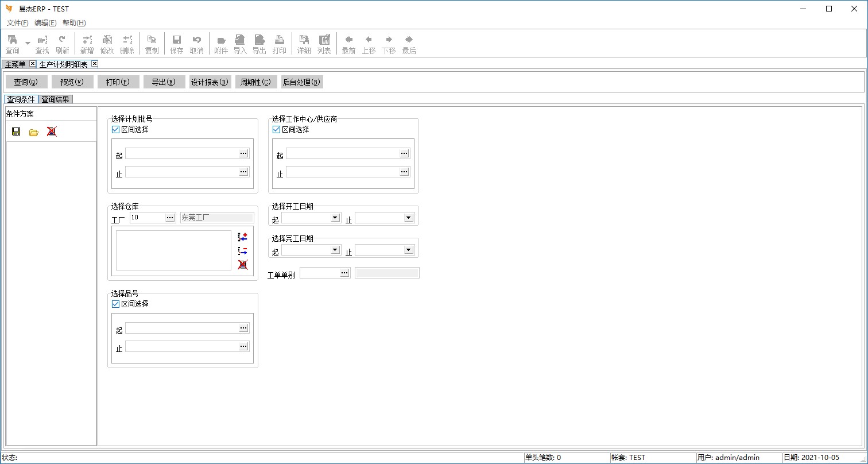Focus the 工厂 code input field
Image resolution: width=868 pixels, height=464 pixels.
pyautogui.click(x=148, y=218)
